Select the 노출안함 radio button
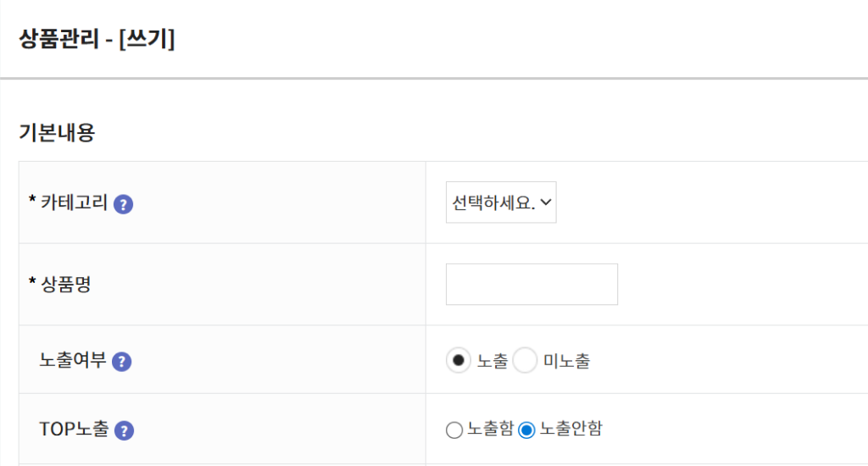Screen dimensions: 868x466 526,430
